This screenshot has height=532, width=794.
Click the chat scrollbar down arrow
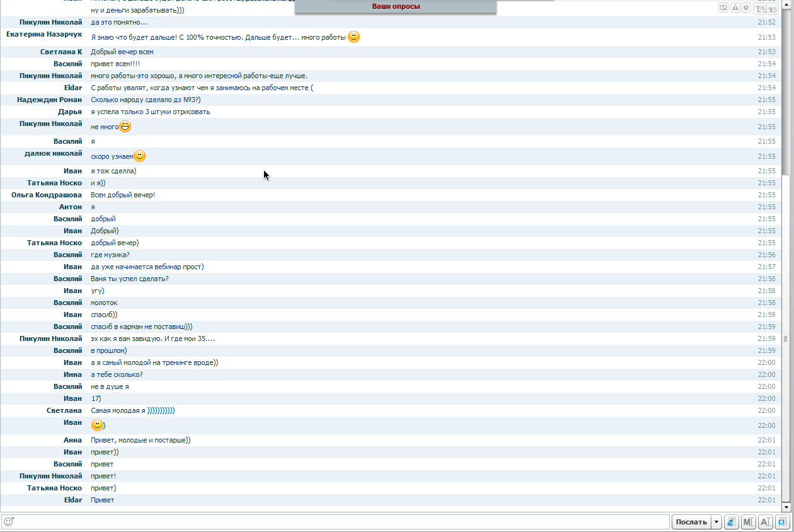(x=786, y=507)
